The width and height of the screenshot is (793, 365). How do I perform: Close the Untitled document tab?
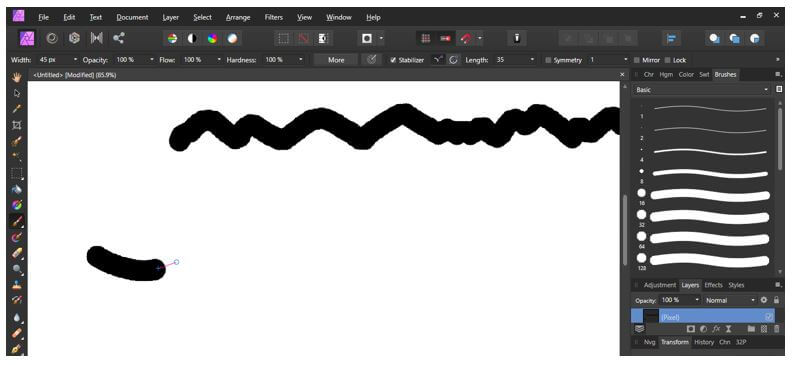623,74
